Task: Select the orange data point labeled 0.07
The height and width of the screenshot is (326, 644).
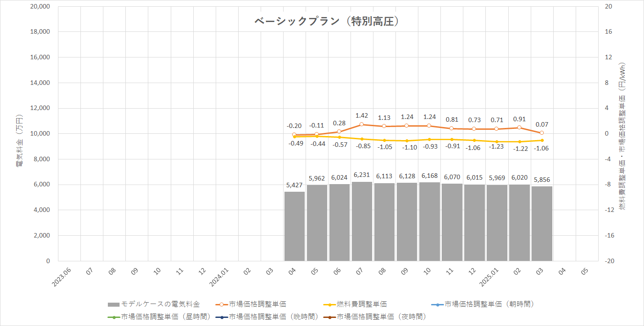Action: [x=542, y=133]
